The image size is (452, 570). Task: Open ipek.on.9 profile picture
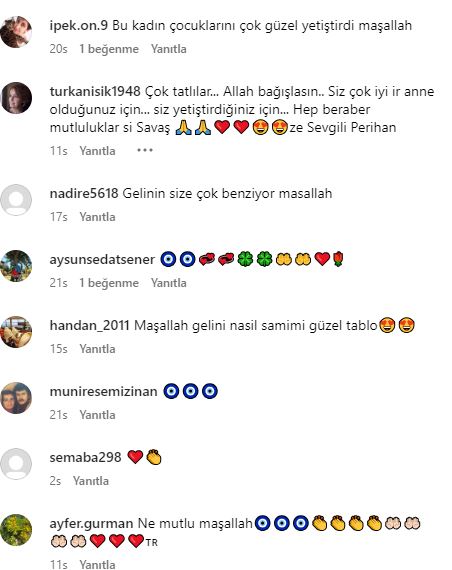(16, 32)
